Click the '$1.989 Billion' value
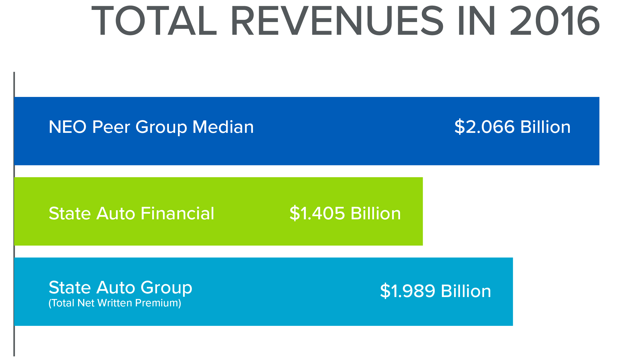 435,291
